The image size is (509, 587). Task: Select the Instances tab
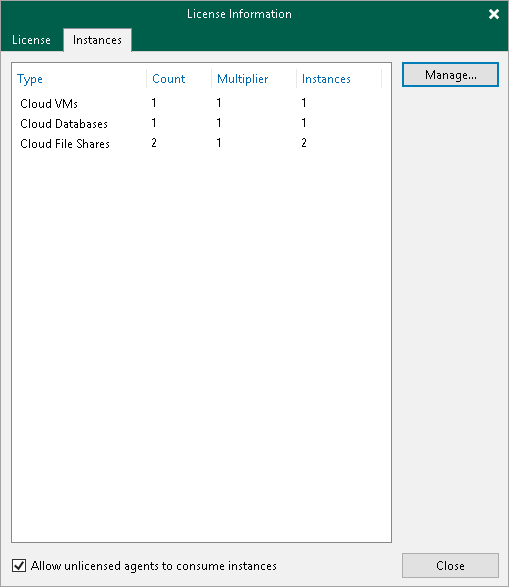(x=97, y=40)
